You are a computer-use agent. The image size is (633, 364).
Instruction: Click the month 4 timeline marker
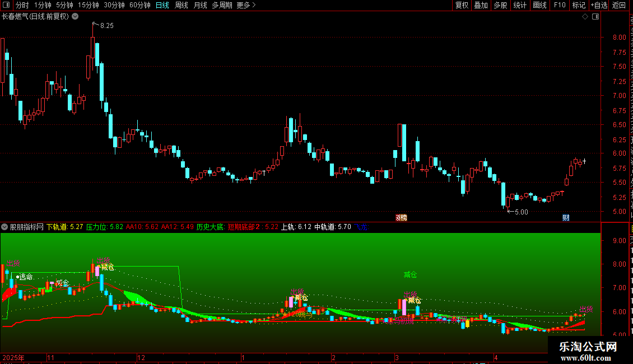coord(496,357)
